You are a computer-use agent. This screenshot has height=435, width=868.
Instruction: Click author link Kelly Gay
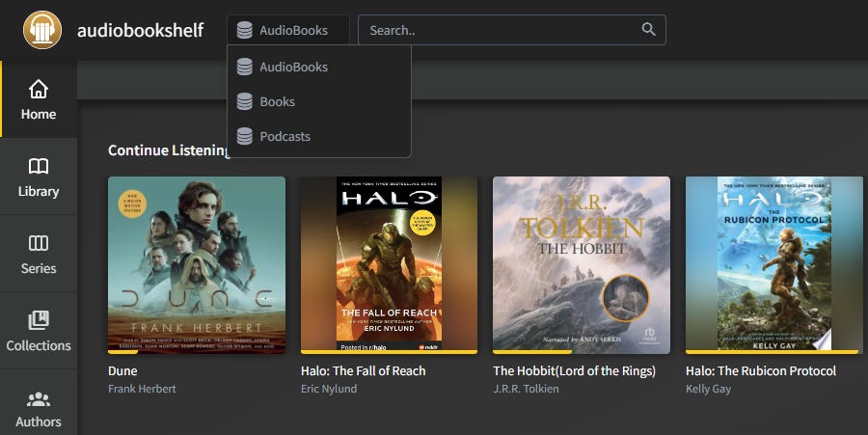pyautogui.click(x=708, y=389)
